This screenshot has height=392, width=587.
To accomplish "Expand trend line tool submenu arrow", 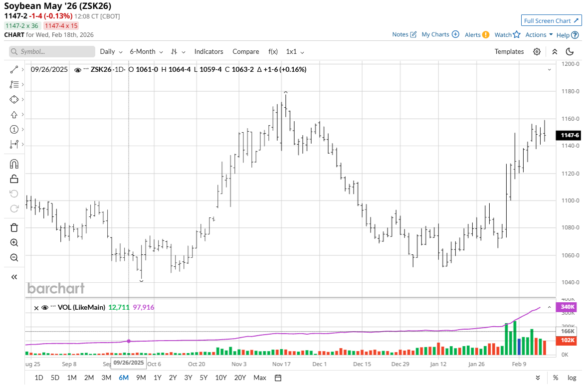I will (x=23, y=70).
